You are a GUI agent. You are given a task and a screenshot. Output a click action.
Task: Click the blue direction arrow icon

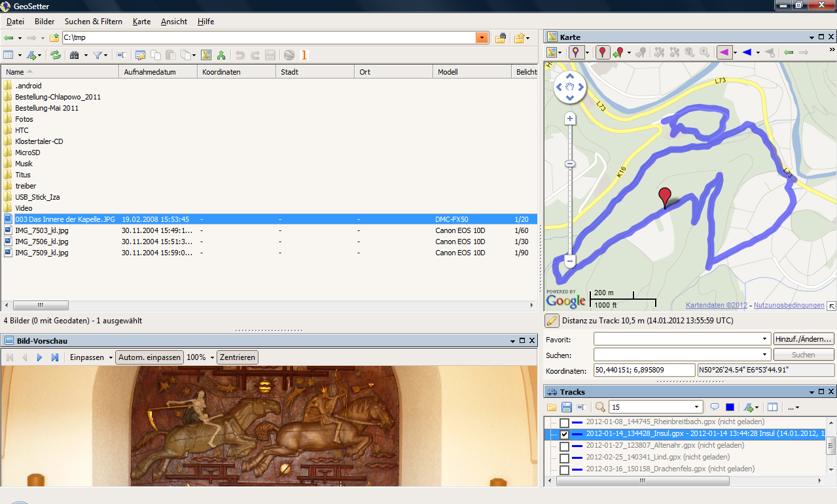pyautogui.click(x=747, y=52)
